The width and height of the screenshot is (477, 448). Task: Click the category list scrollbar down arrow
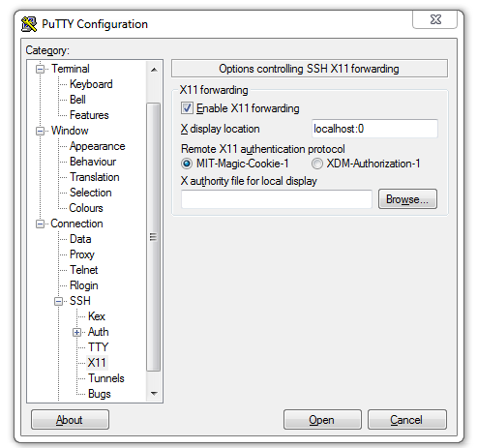click(154, 394)
